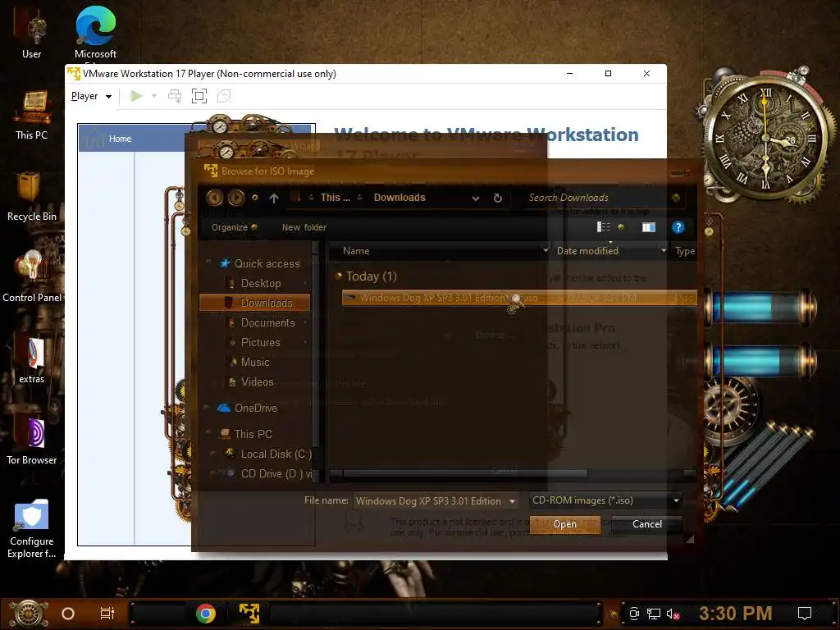Click the File name input field
The height and width of the screenshot is (630, 840).
click(x=430, y=501)
